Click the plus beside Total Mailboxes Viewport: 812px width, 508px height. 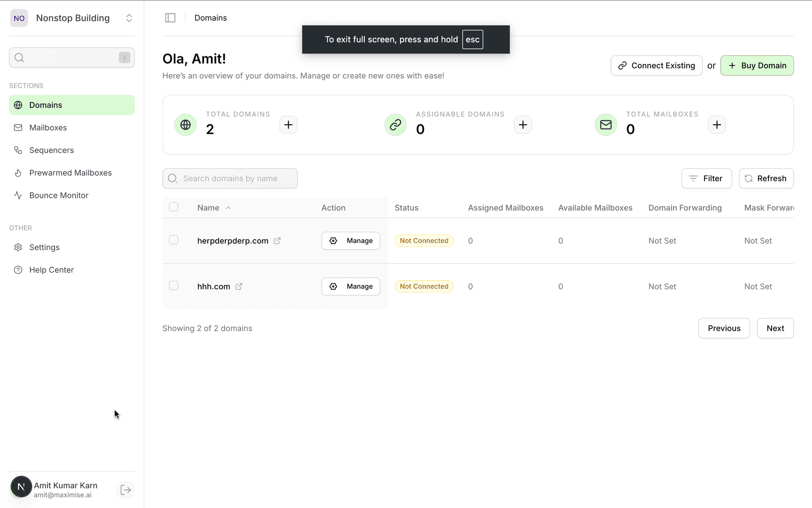click(x=717, y=125)
